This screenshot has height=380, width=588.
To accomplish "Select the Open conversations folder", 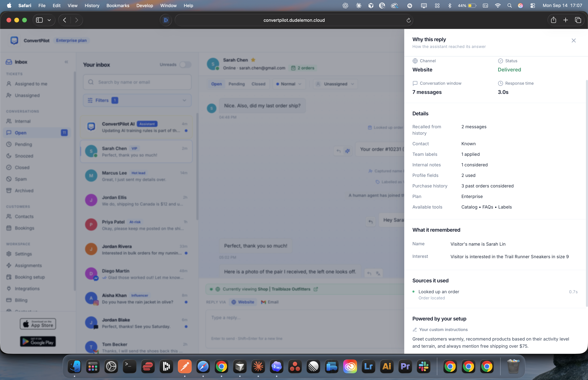I will [x=37, y=133].
